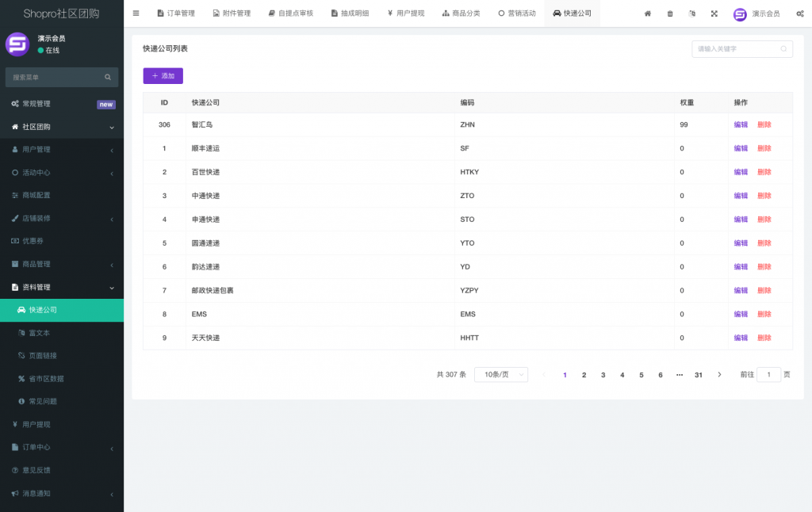Image resolution: width=812 pixels, height=512 pixels.
Task: Click 删除 on the 顺丰速运 row
Action: coord(764,148)
